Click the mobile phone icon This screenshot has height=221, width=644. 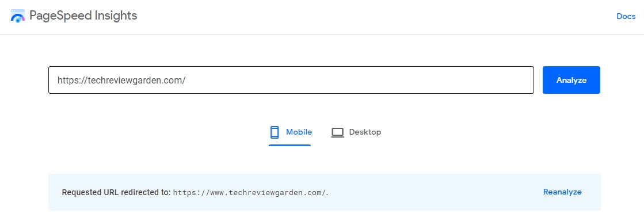[x=275, y=132]
